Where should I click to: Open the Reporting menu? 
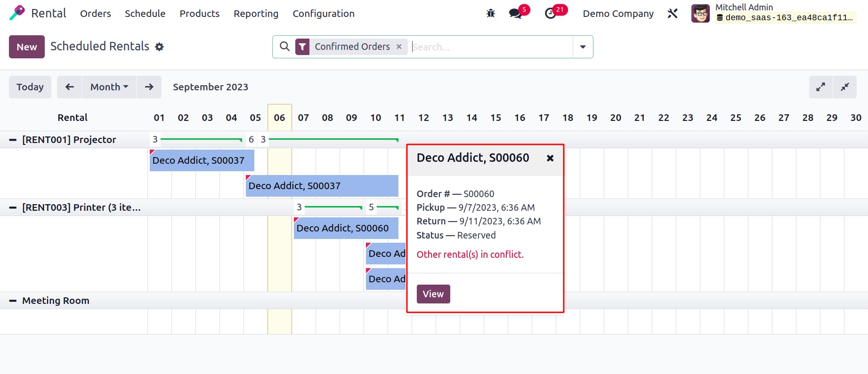(256, 14)
